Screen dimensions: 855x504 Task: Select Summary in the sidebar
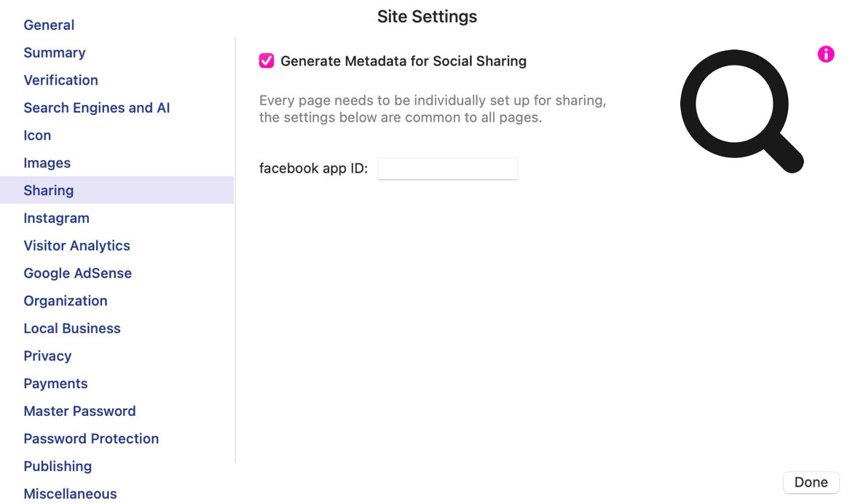coord(55,52)
